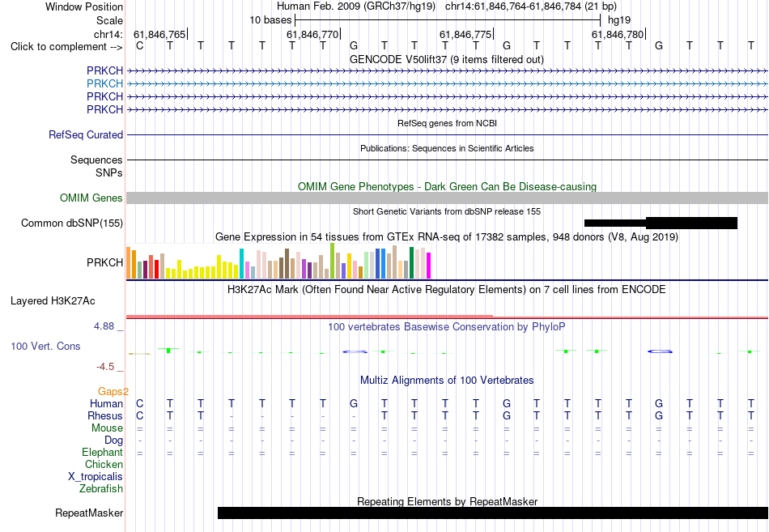Open the Common dbSNP(155) track label
The height and width of the screenshot is (532, 769).
click(71, 223)
